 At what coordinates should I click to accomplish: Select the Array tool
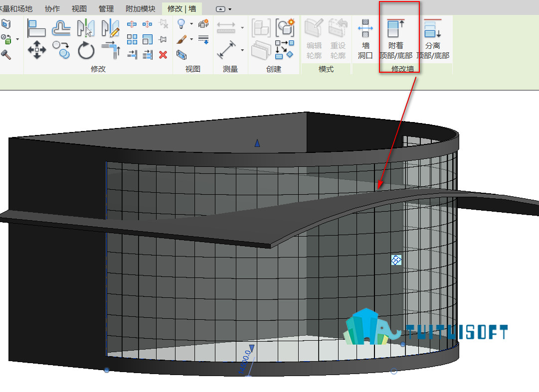(x=132, y=39)
